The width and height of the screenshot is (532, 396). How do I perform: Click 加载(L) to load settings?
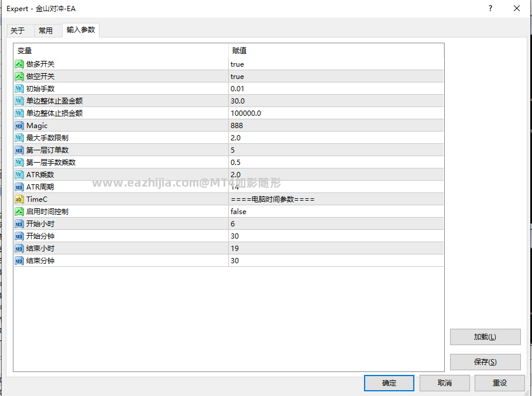pos(485,337)
